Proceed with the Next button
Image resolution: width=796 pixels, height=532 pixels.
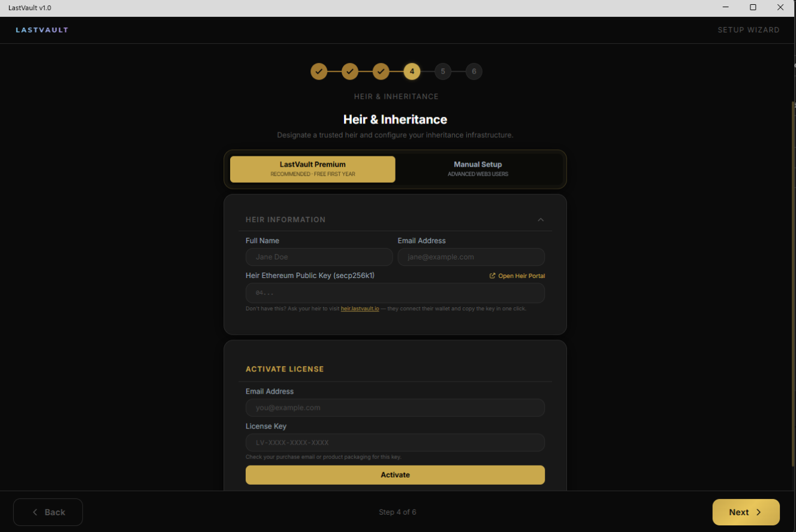click(746, 512)
